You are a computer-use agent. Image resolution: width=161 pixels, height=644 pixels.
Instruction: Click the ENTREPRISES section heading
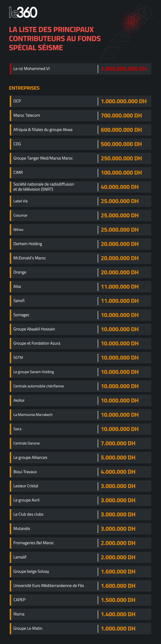pos(24,88)
